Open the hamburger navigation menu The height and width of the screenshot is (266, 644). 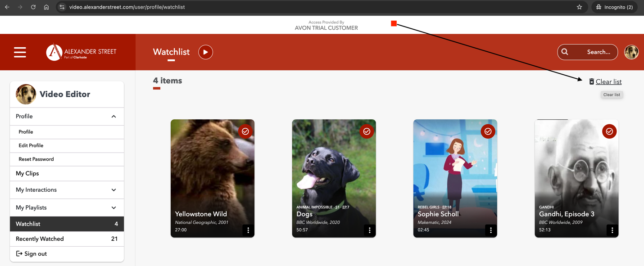pos(20,52)
